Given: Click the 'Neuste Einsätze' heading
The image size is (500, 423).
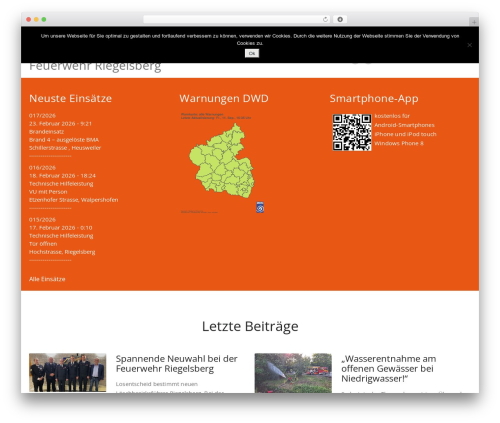Looking at the screenshot, I should 70,98.
